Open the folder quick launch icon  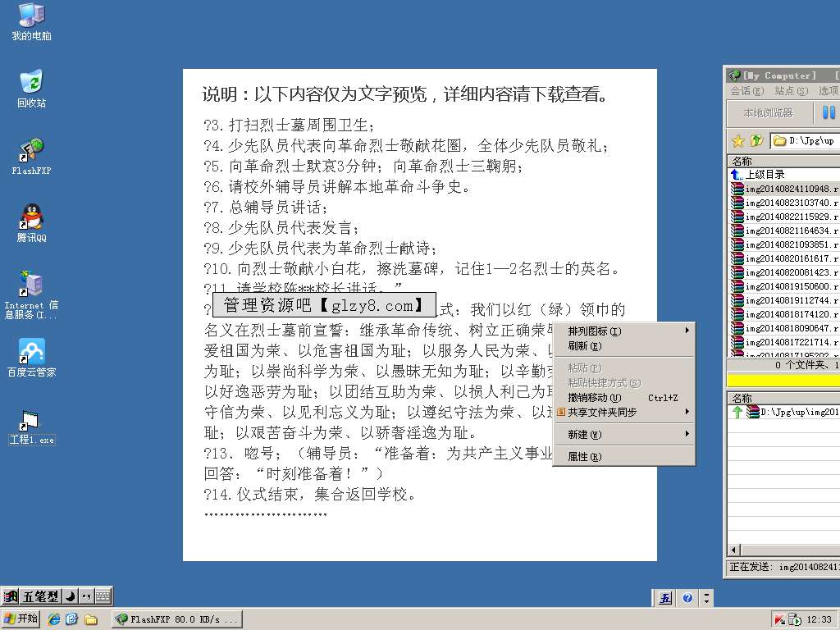(91, 619)
